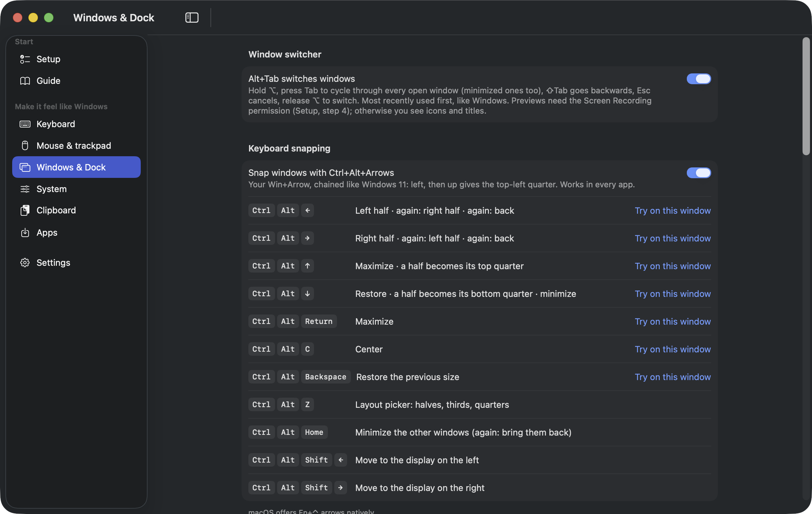Viewport: 812px width, 514px height.
Task: Open the Clipboard icon in sidebar
Action: (25, 210)
